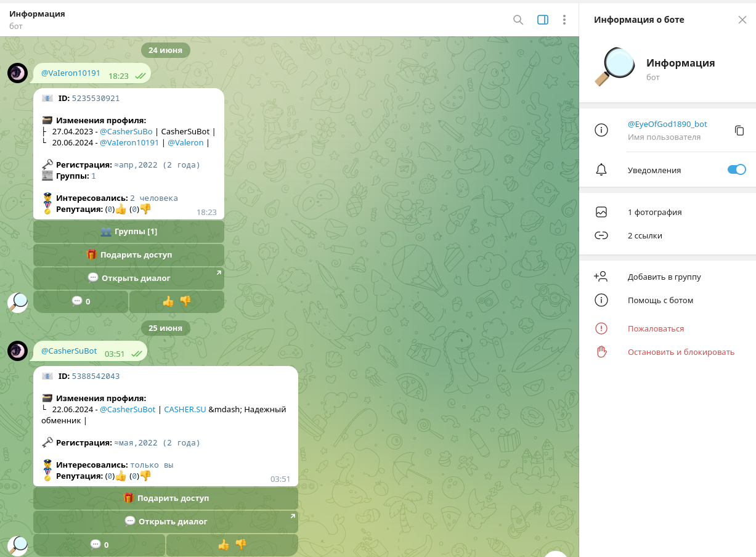The height and width of the screenshot is (557, 756).
Task: Open the three-dot more options menu
Action: click(564, 20)
